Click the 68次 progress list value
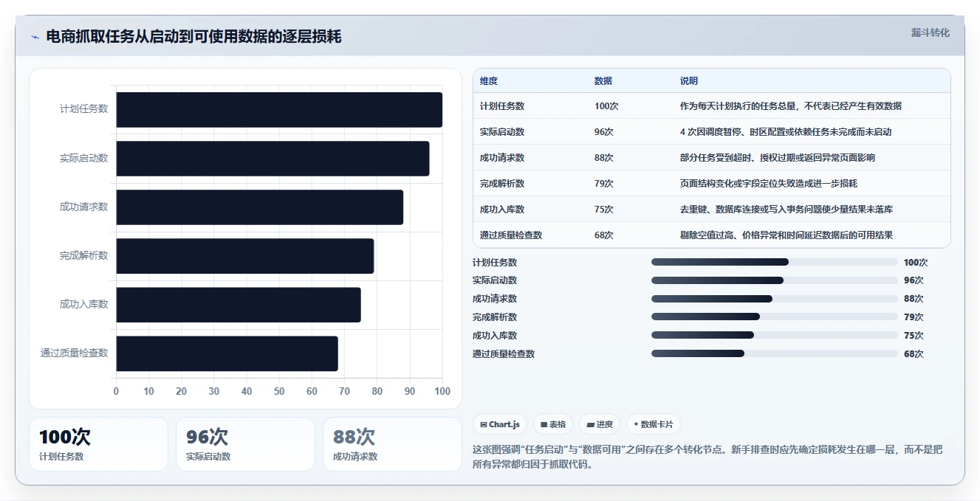 tap(914, 354)
